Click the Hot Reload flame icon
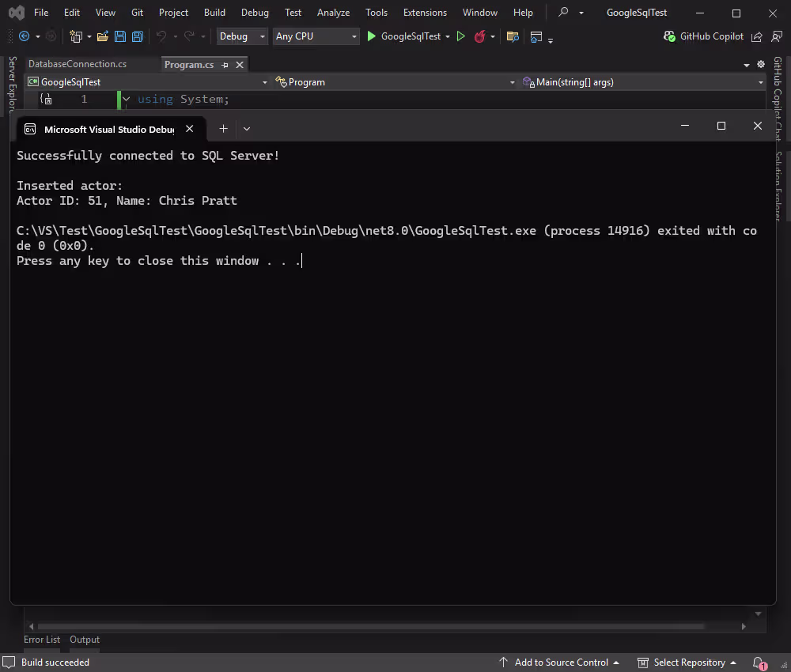This screenshot has width=791, height=672. (480, 36)
